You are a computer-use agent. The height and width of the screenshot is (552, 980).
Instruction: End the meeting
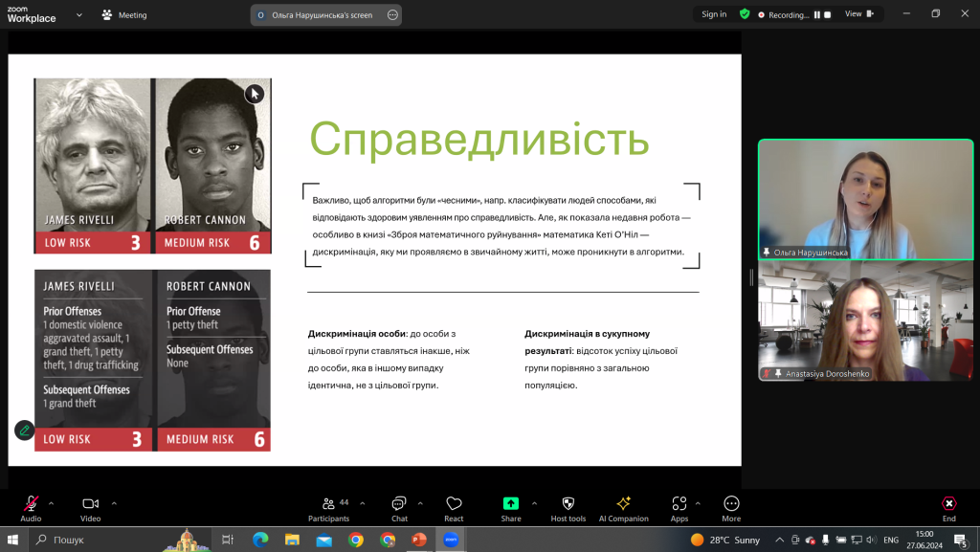(x=948, y=509)
